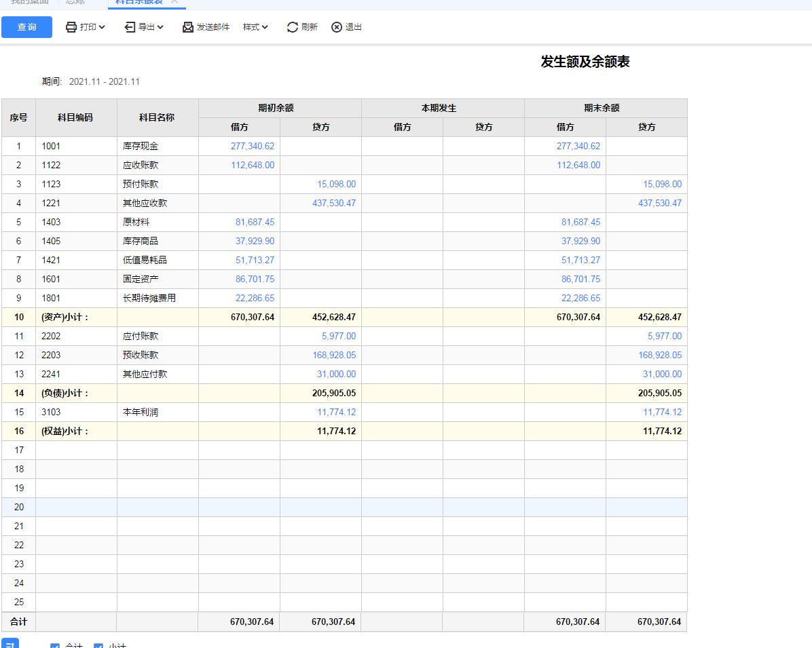Select the (权益)小计 subtotal row label
Screen dimensions: 812x648
pyautogui.click(x=64, y=431)
